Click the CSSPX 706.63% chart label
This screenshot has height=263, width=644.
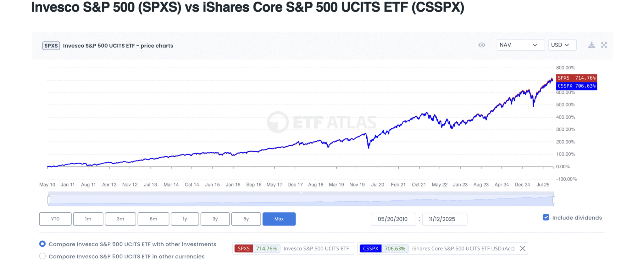pyautogui.click(x=576, y=86)
